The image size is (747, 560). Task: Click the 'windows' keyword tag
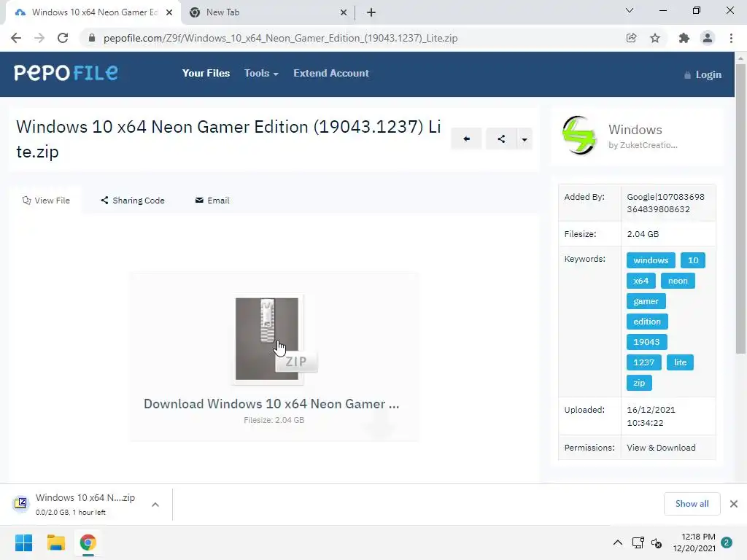(651, 260)
